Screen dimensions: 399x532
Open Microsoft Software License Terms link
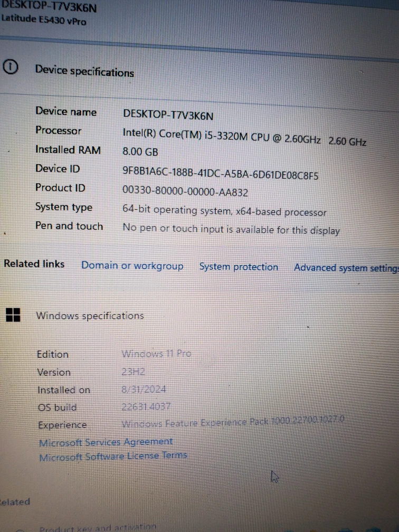pos(113,456)
